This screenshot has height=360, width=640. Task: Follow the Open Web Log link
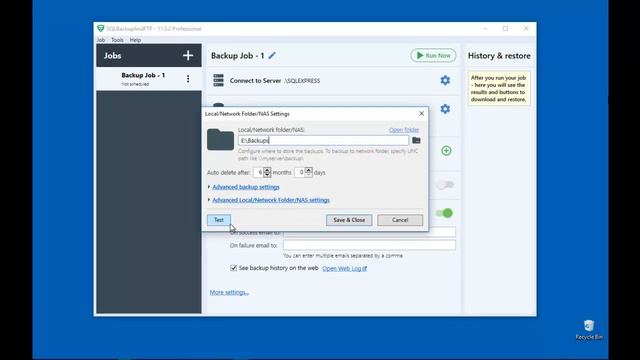pyautogui.click(x=344, y=269)
